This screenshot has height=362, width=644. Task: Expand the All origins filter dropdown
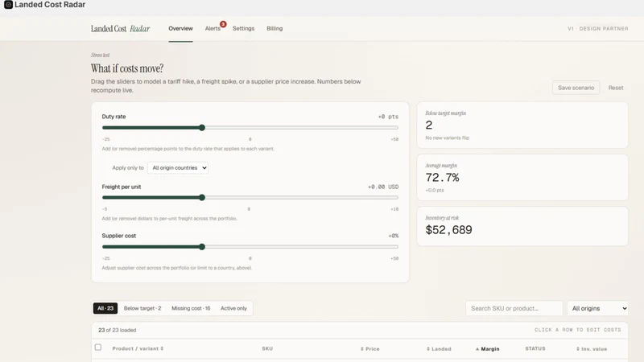[x=597, y=308]
